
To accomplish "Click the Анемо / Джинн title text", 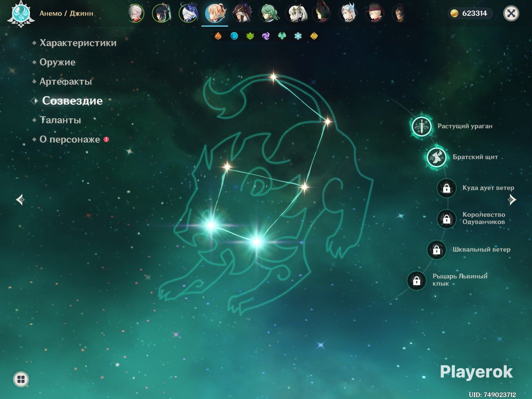I will pos(66,14).
